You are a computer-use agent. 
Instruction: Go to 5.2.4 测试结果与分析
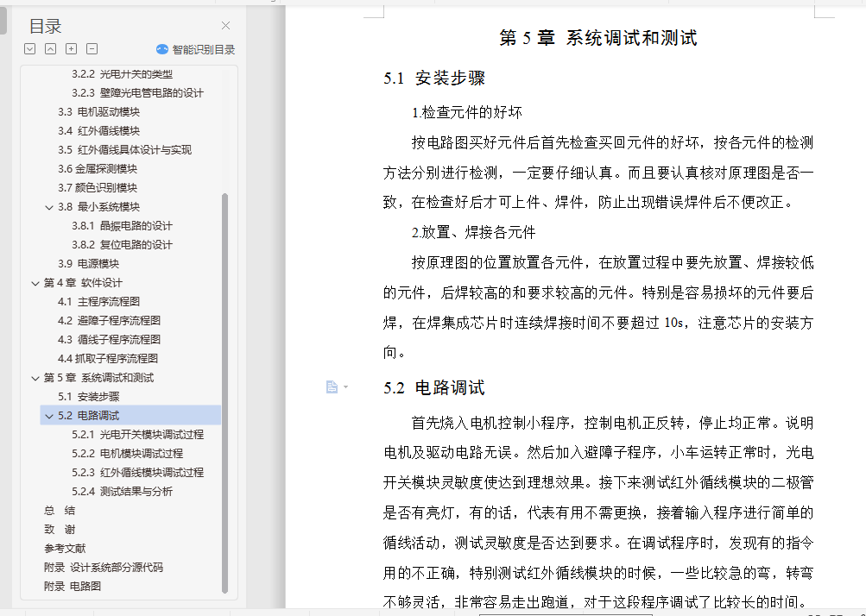click(122, 491)
